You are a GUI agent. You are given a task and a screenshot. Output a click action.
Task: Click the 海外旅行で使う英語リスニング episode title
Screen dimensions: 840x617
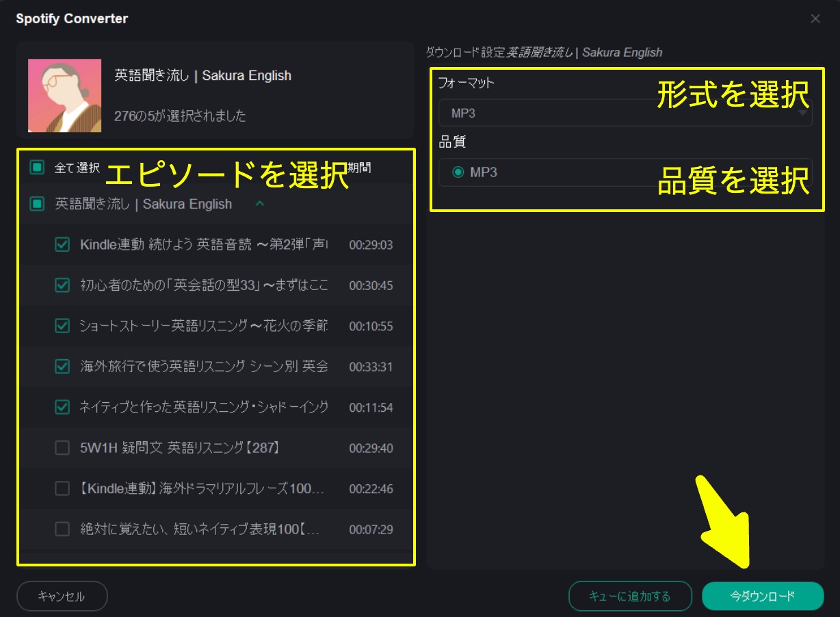point(204,367)
